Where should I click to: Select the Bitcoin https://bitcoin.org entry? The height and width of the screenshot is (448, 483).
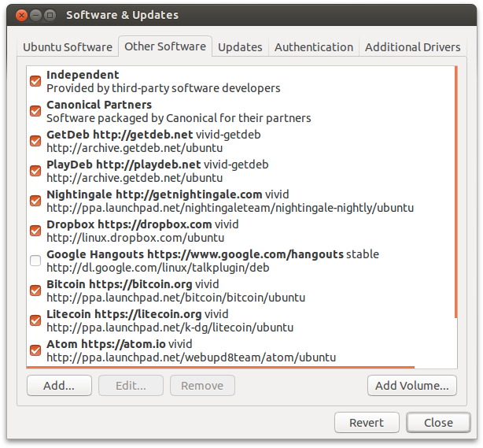click(175, 291)
